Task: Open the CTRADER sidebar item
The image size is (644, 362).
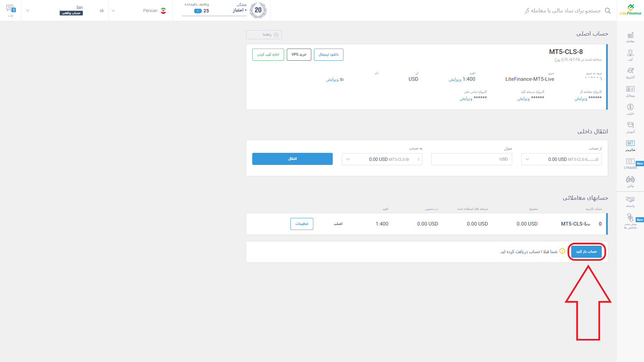Action: tap(630, 164)
